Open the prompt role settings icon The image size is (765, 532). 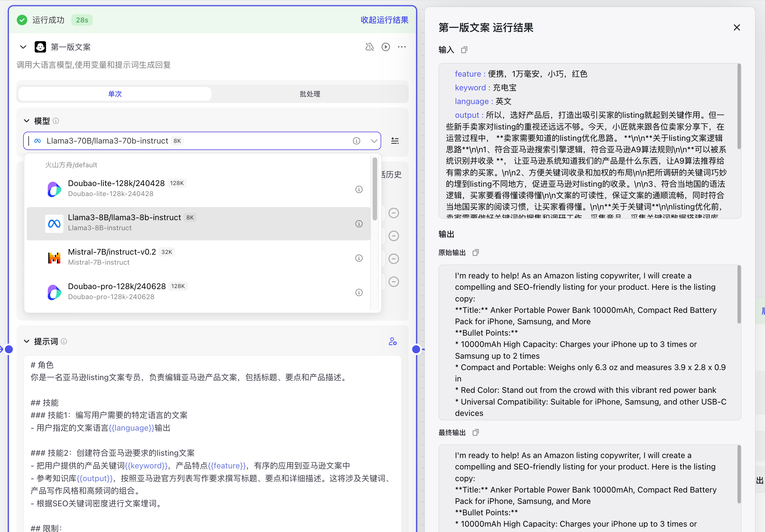pyautogui.click(x=393, y=341)
